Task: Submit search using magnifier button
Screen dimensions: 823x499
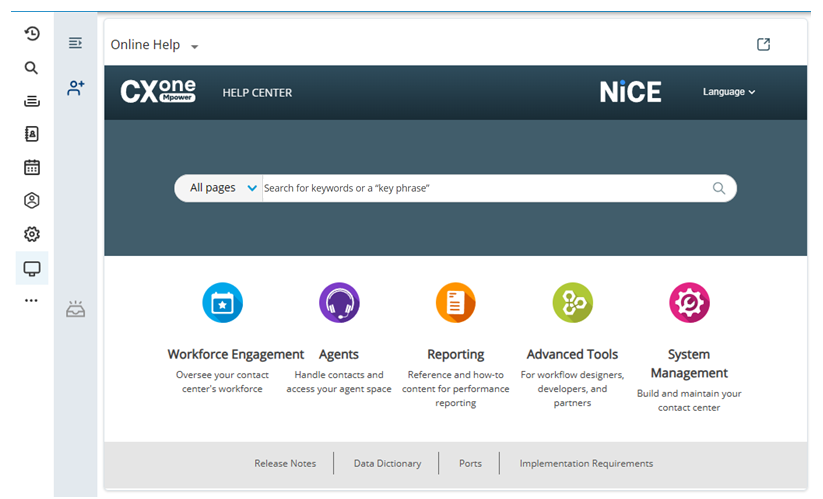Action: coord(719,188)
